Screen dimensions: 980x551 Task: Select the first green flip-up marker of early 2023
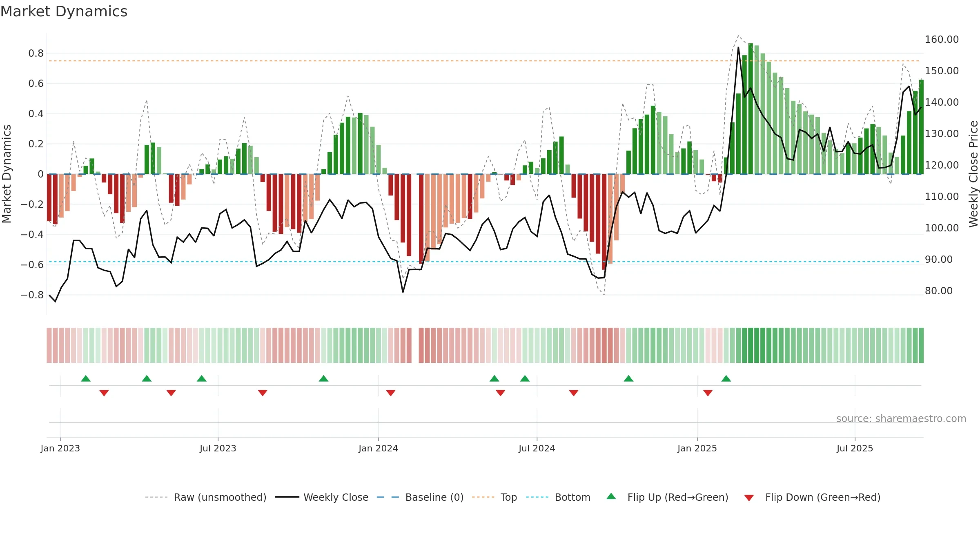pyautogui.click(x=86, y=378)
